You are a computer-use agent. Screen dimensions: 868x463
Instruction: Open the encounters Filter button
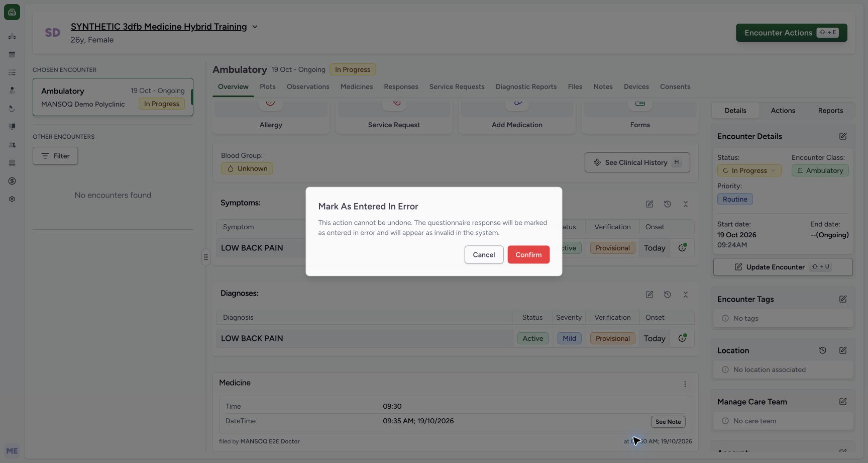coord(55,156)
